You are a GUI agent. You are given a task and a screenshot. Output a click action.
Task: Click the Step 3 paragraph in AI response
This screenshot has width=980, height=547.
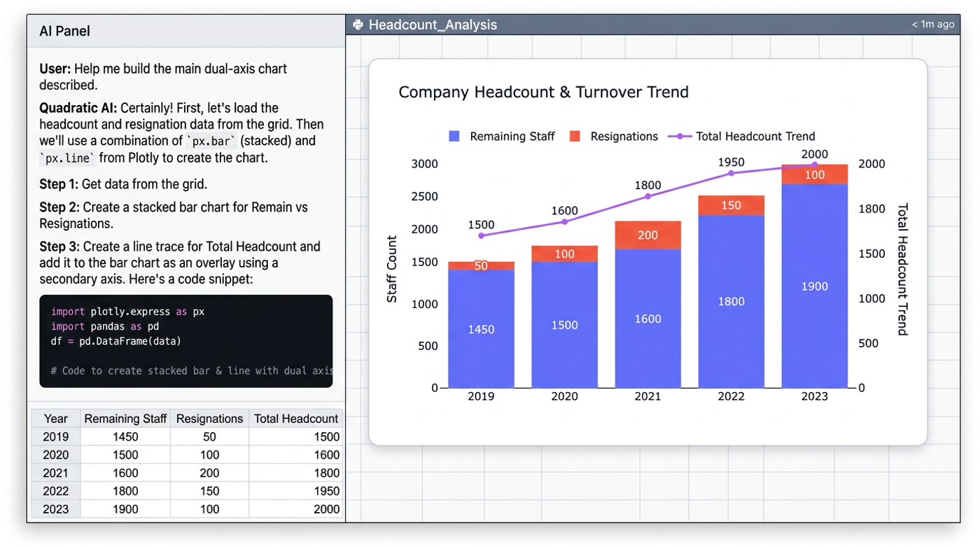[181, 263]
